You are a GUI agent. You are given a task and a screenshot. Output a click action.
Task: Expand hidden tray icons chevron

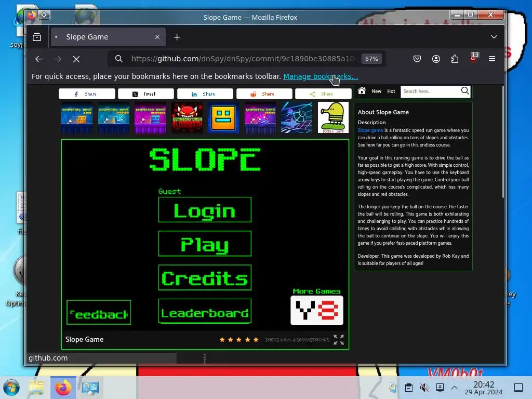click(455, 388)
